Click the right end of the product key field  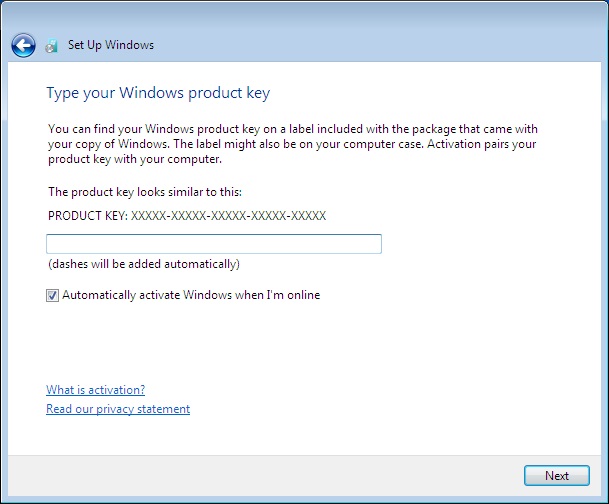click(x=370, y=244)
